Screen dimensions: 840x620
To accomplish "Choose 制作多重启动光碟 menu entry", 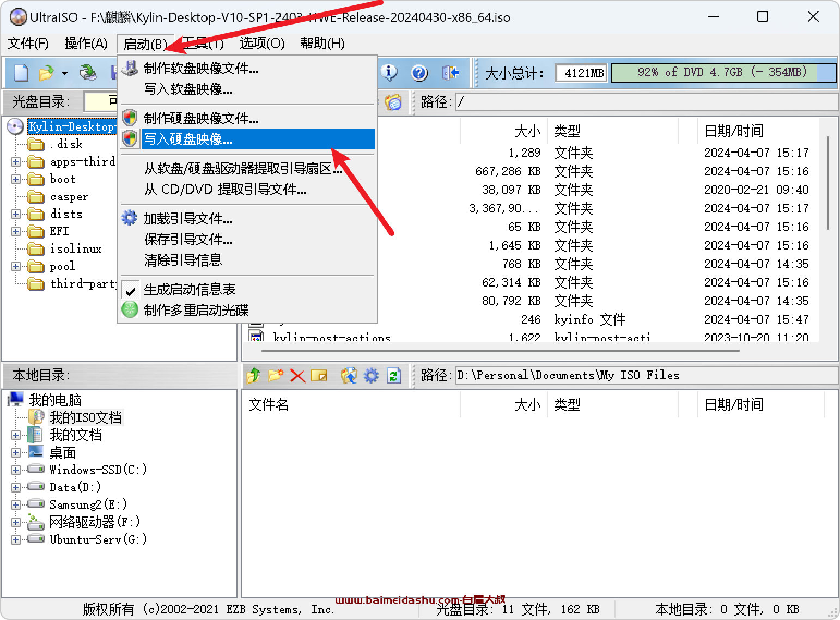I will click(196, 311).
